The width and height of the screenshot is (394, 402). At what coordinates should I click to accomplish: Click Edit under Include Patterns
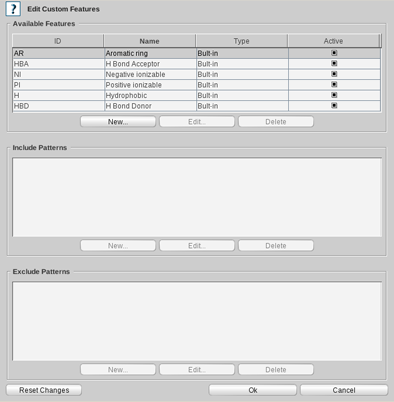(x=197, y=246)
